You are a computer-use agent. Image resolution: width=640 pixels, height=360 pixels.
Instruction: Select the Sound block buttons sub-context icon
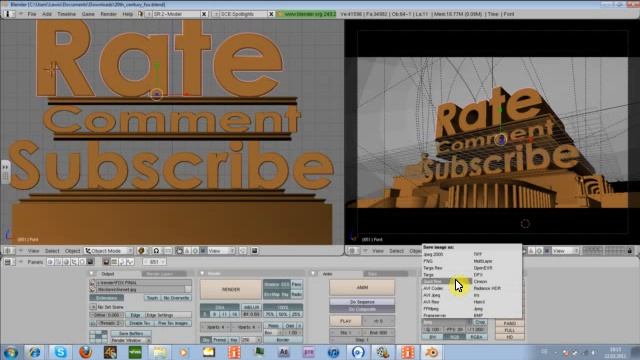[130, 262]
